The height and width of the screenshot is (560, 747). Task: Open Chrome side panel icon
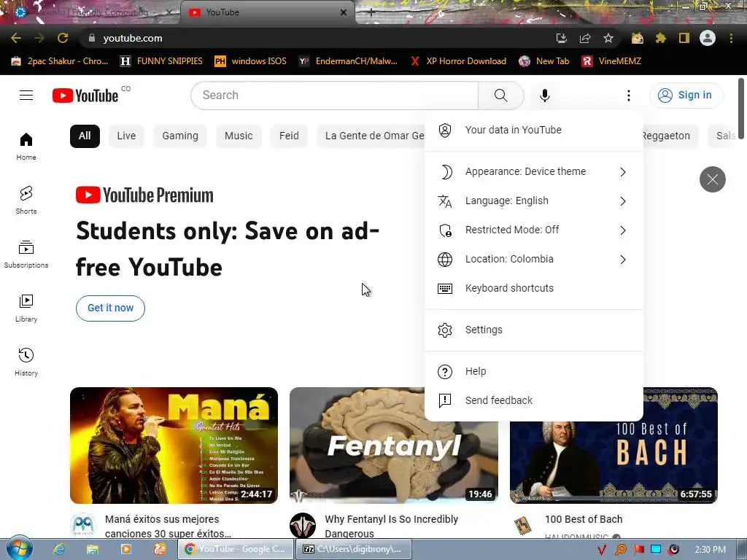point(684,38)
